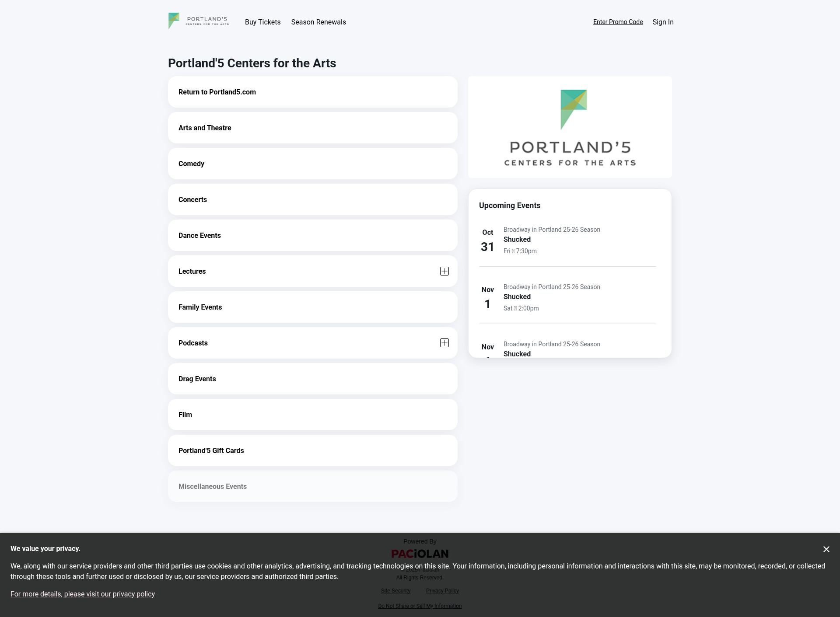Click Enter Promo Code link
This screenshot has width=840, height=617.
point(618,22)
